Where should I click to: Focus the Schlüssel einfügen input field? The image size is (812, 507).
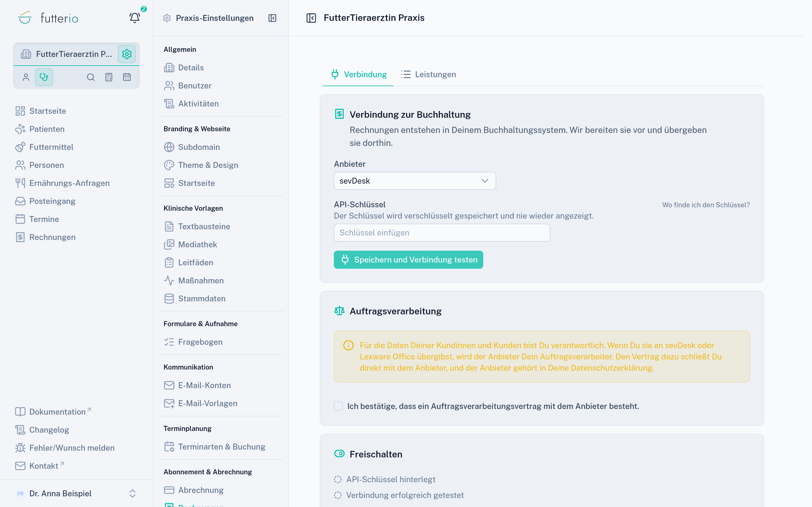coord(442,233)
